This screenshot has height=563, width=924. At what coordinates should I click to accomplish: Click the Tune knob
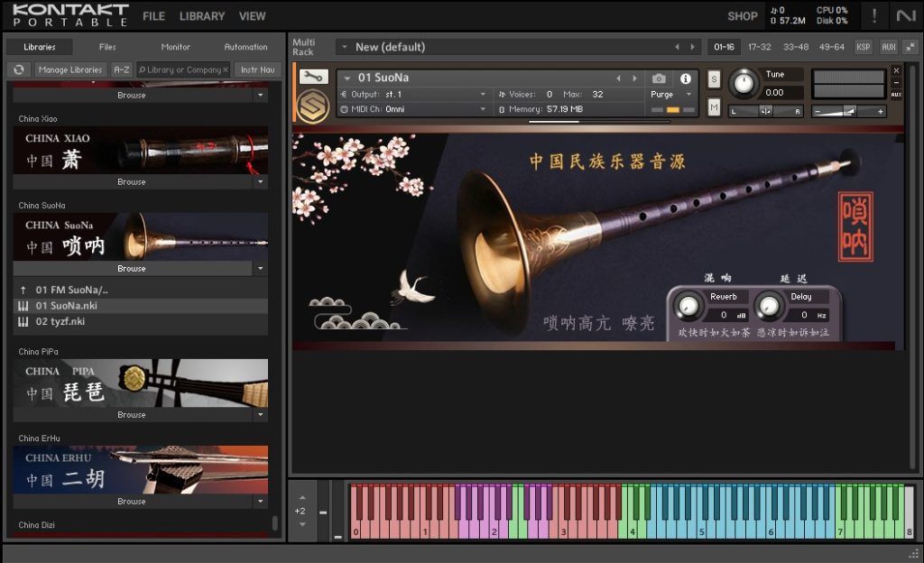(x=744, y=83)
